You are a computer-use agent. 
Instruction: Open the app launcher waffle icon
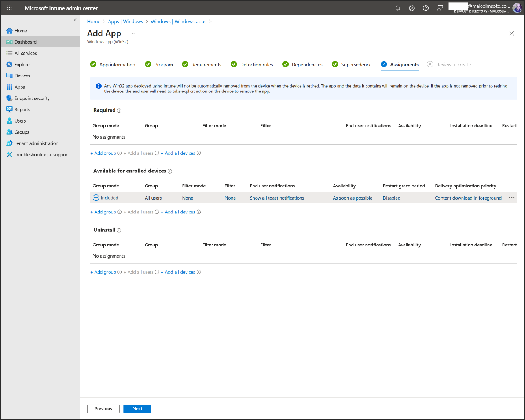10,8
